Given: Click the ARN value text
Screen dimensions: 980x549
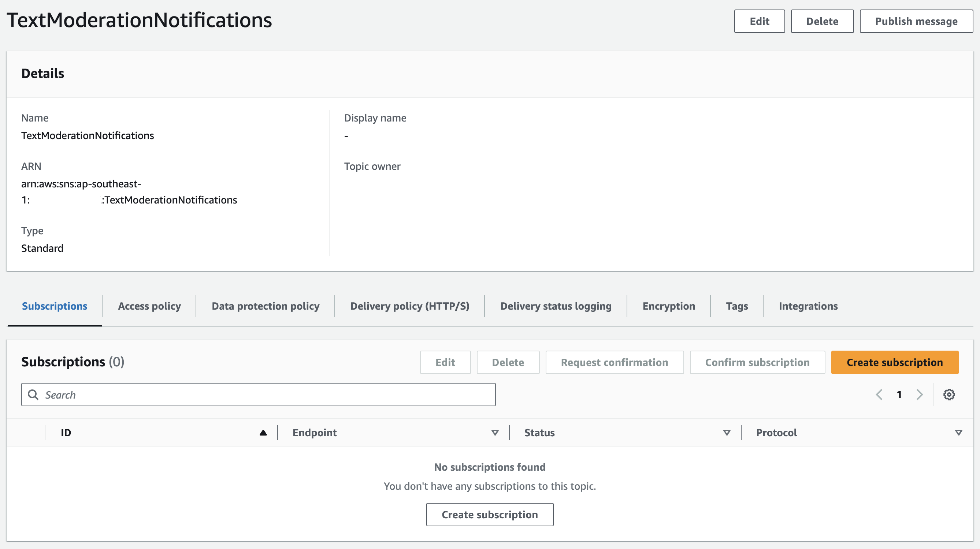Looking at the screenshot, I should coord(129,192).
